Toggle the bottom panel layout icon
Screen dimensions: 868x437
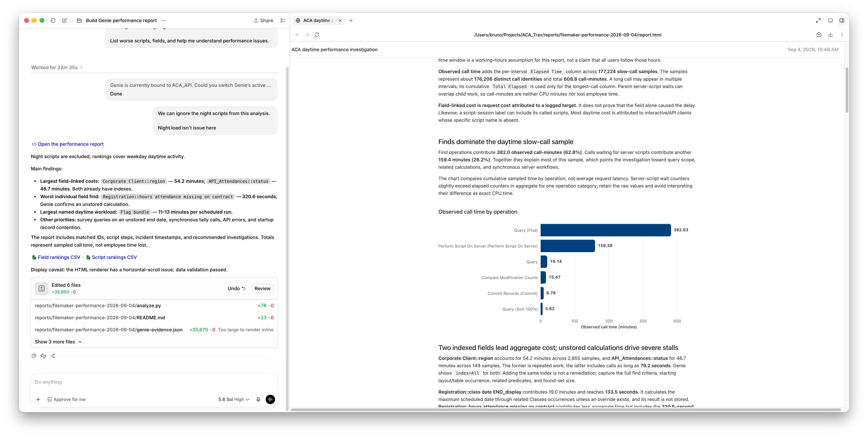830,21
